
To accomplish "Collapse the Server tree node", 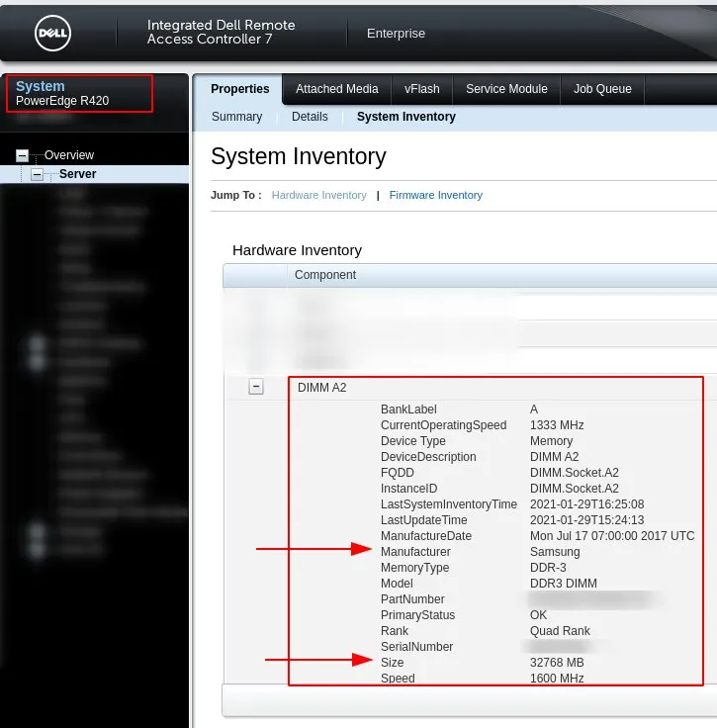I will pos(38,174).
